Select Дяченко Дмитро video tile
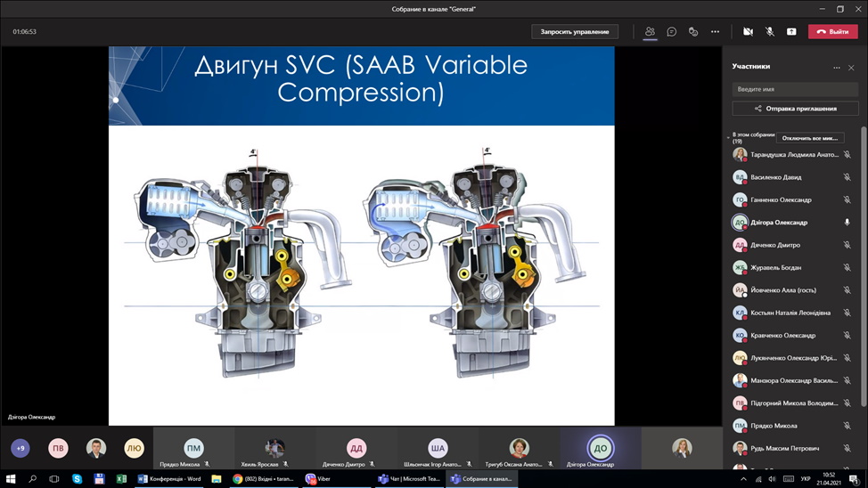Image resolution: width=868 pixels, height=488 pixels. 356,448
